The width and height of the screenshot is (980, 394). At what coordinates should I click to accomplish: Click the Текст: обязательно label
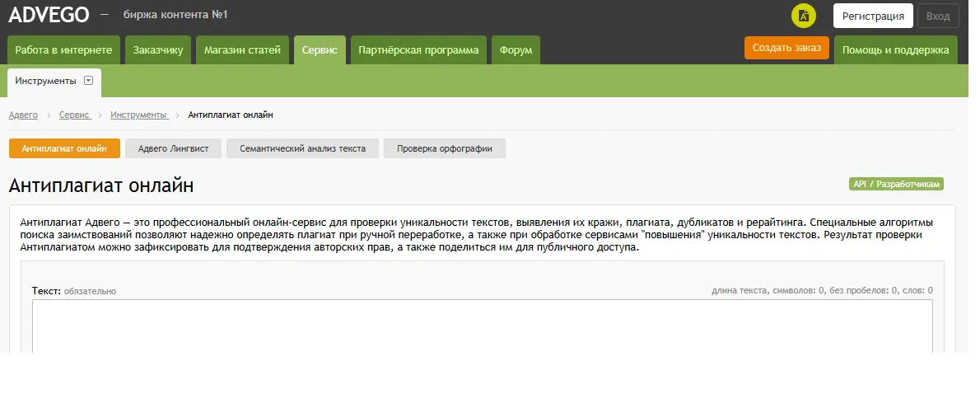74,291
